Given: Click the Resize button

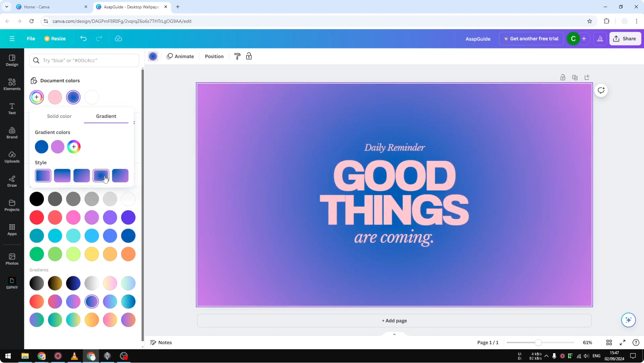Looking at the screenshot, I should pos(55,39).
